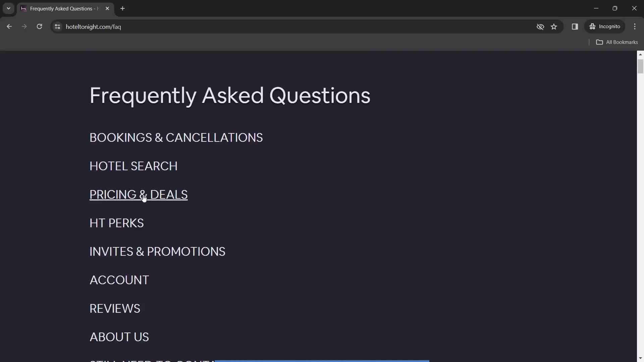Click the All Bookmarks folder icon
This screenshot has height=362, width=644.
[600, 42]
